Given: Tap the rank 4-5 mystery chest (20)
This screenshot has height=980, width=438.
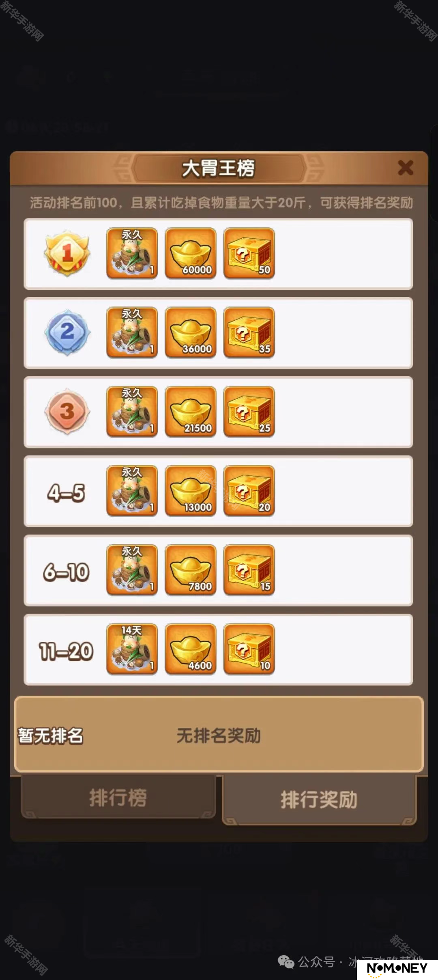Looking at the screenshot, I should [249, 491].
